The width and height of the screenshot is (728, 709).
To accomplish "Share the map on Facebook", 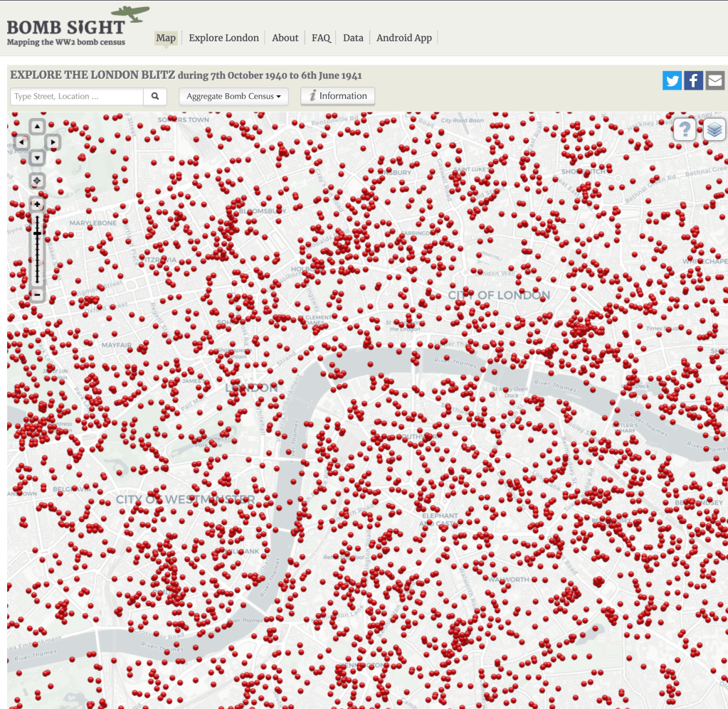I will (694, 80).
